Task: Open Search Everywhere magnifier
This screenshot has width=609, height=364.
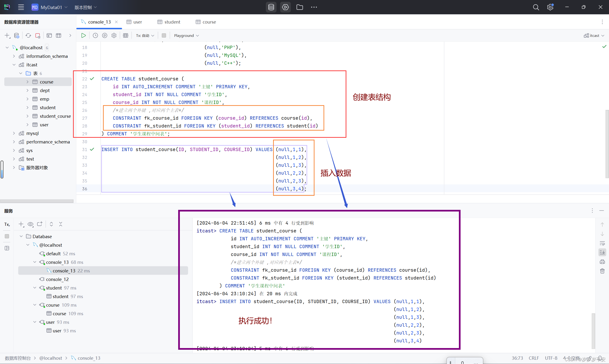Action: (536, 7)
